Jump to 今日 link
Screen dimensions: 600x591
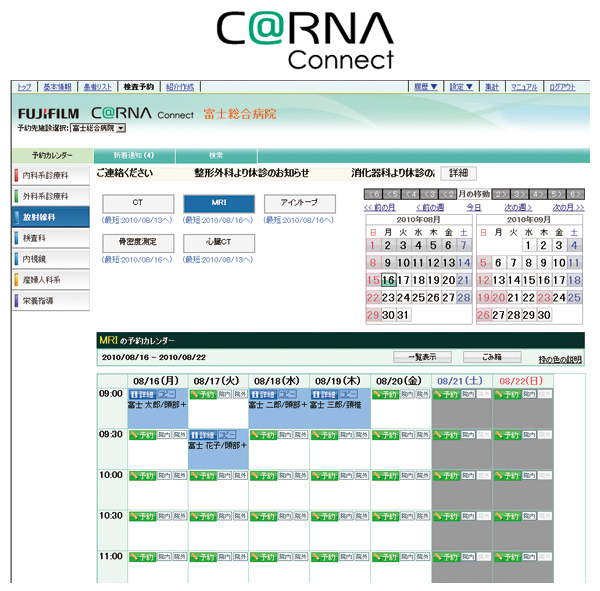coord(474,207)
